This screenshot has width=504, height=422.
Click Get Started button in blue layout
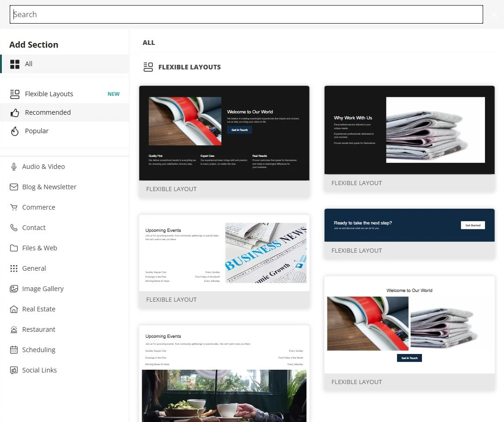coord(473,225)
